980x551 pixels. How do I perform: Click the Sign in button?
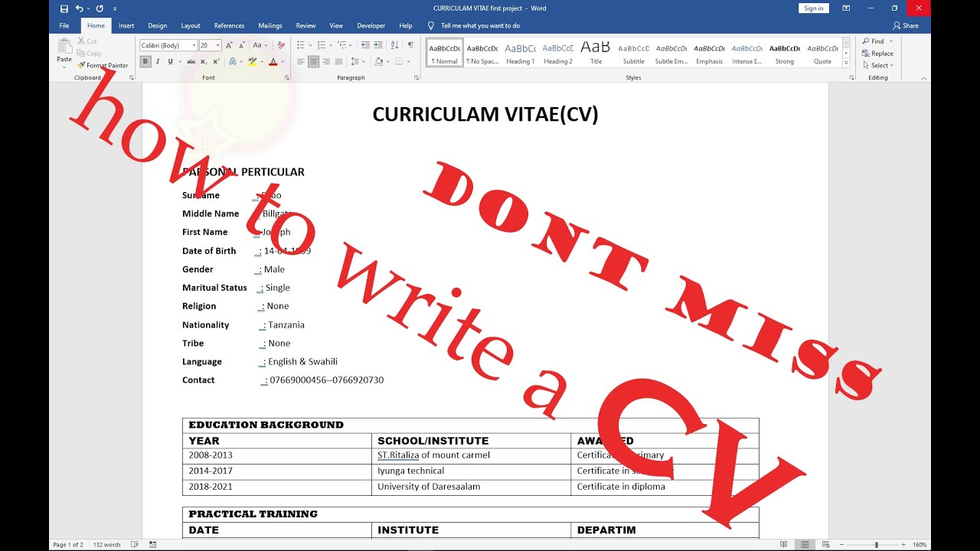point(814,8)
